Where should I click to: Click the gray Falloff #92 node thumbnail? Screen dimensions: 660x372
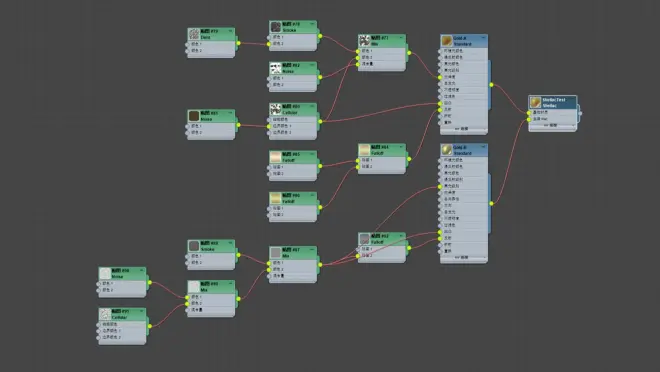[365, 239]
